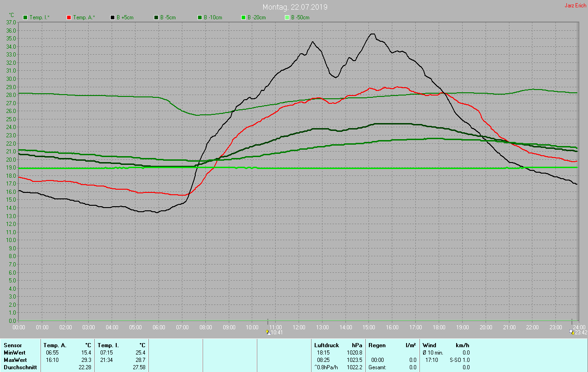The image size is (588, 372).
Task: Click the date title 'Montag, 22.07.2019'
Action: pos(295,7)
